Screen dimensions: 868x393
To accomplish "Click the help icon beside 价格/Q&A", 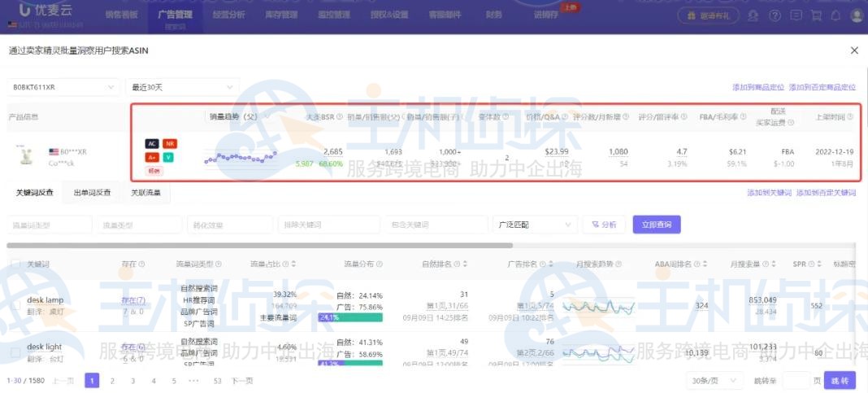I will [565, 117].
